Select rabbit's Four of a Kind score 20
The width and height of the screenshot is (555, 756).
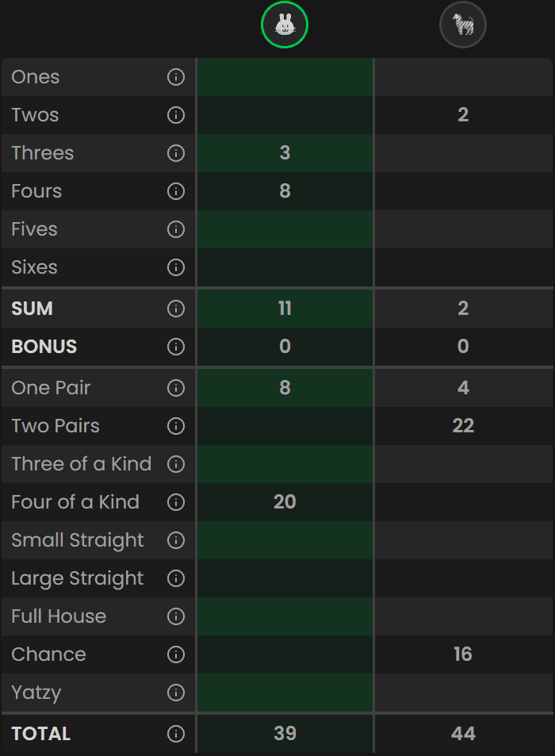(285, 502)
